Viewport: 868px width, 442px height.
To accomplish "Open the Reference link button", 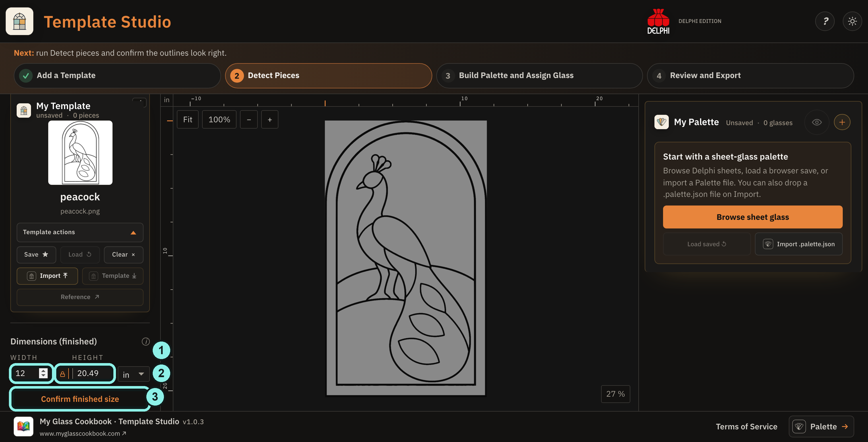I will click(x=80, y=297).
